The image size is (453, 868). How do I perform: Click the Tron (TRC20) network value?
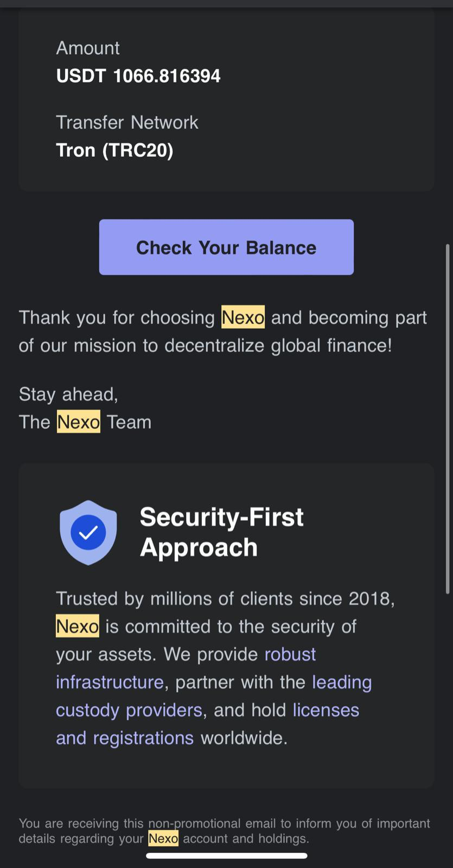tap(114, 150)
